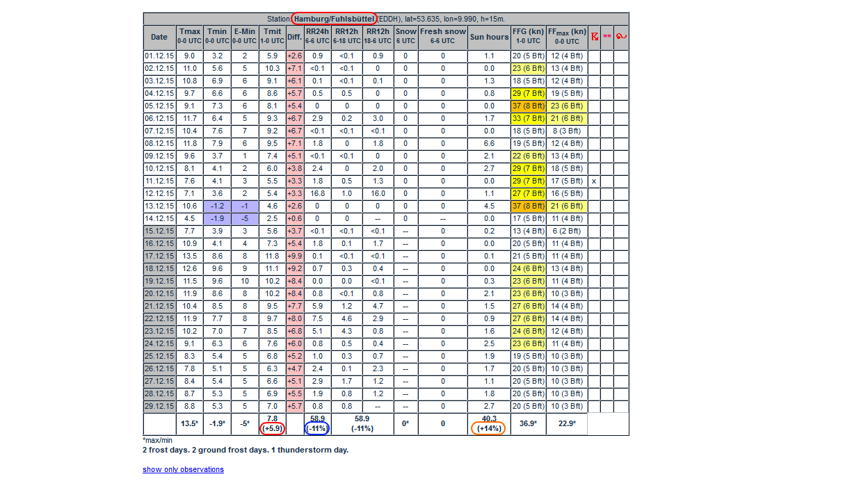Click the Date column header
The width and height of the screenshot is (868, 488).
pyautogui.click(x=159, y=38)
